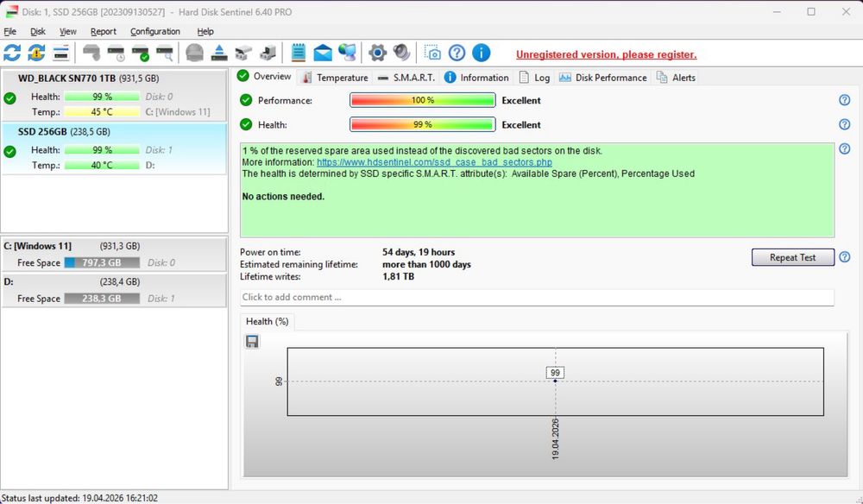863x504 pixels.
Task: Click the disk with green checkmark icon
Action: pos(141,53)
